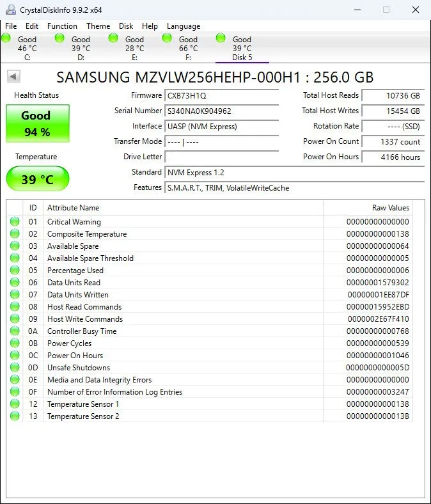Click Power On Count value 1337 count
This screenshot has height=504, width=431.
pos(393,142)
